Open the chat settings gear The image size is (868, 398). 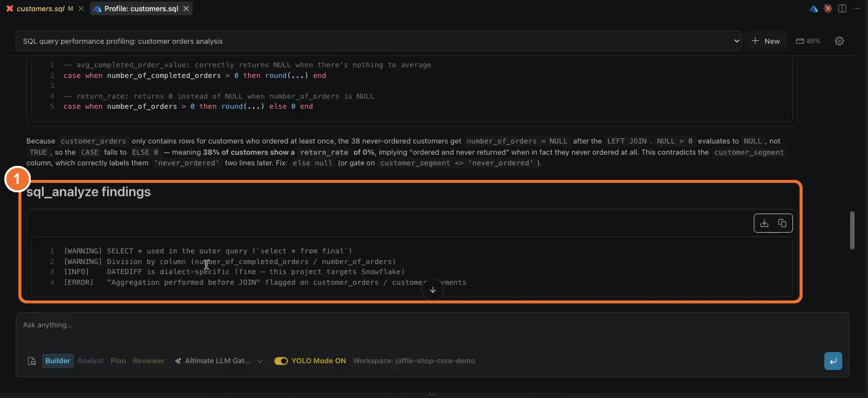click(x=839, y=41)
